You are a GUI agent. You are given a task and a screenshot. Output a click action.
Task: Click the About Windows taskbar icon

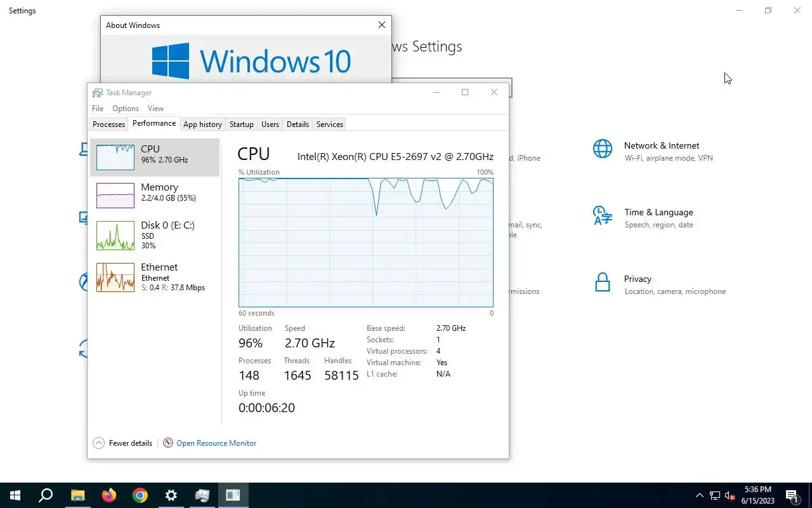pyautogui.click(x=233, y=495)
